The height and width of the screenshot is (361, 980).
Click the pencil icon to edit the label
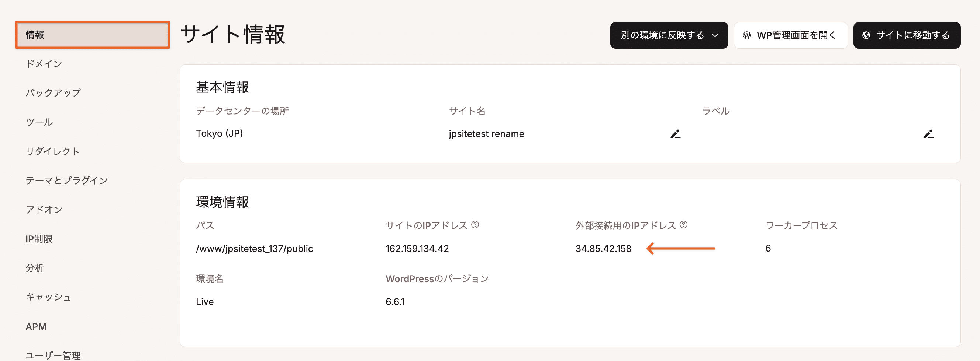(929, 134)
